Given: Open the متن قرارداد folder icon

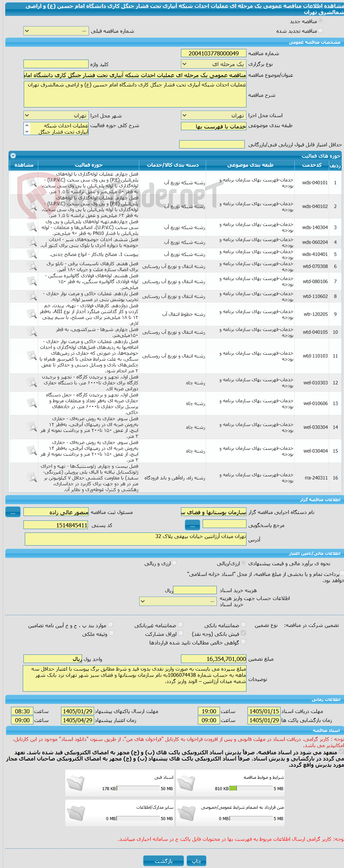Looking at the screenshot, I should [x=186, y=813].
